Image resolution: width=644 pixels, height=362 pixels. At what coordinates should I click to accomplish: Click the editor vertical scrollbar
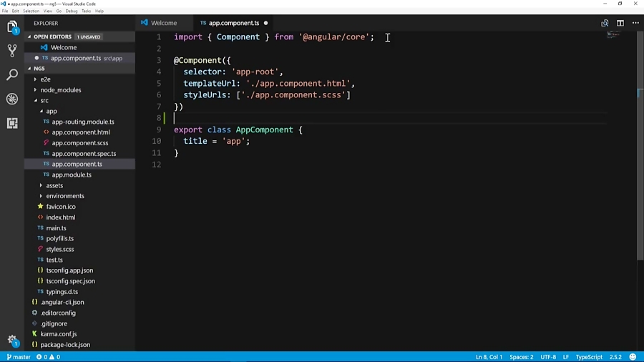(640, 145)
